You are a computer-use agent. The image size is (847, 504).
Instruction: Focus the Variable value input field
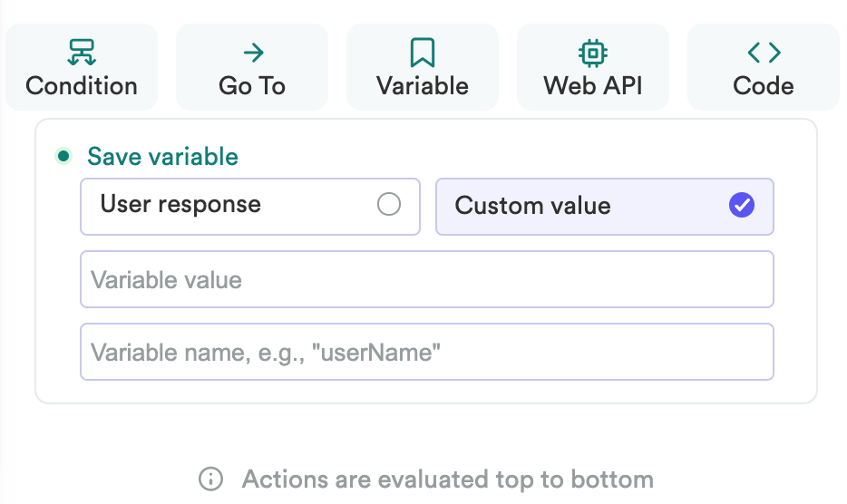click(426, 279)
